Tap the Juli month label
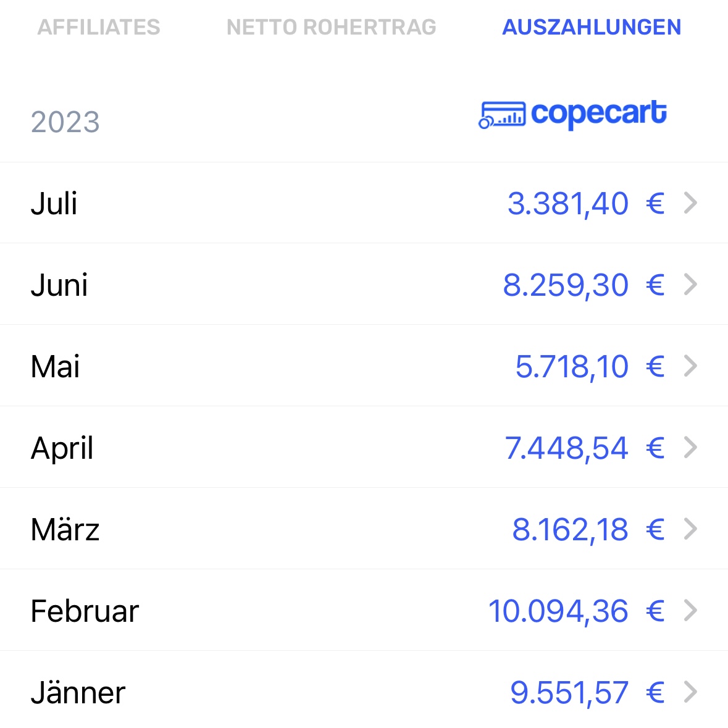Screen dimensions: 728x728 [54, 203]
